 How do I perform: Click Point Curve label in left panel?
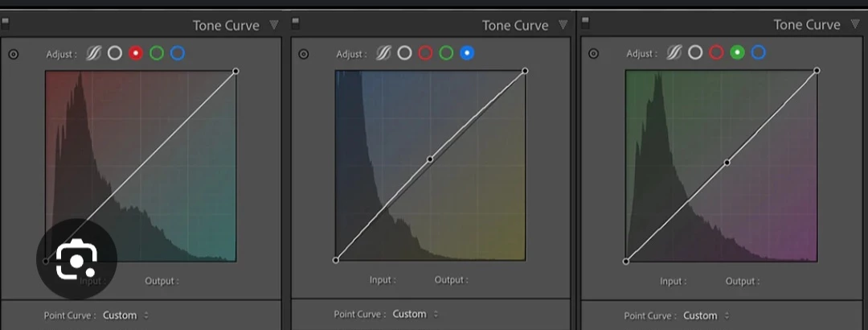(70, 316)
